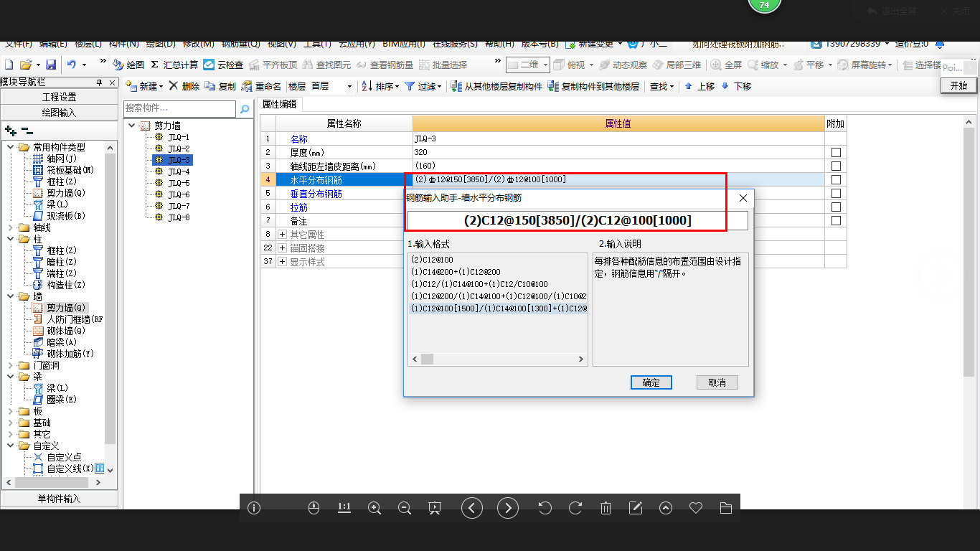Viewport: 980px width, 551px height.
Task: Rotate image clockwise in viewer bar
Action: click(575, 508)
